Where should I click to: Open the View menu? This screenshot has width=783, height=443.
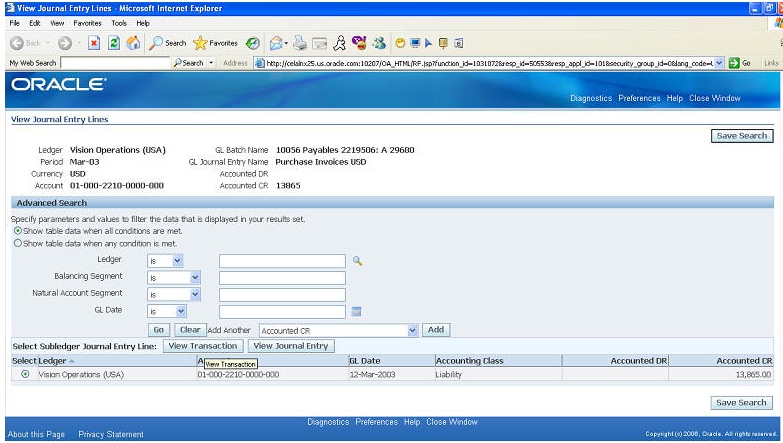pyautogui.click(x=57, y=23)
